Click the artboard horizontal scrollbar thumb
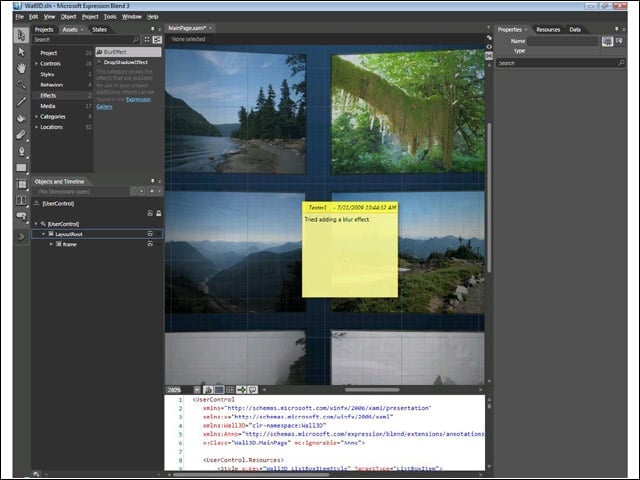The height and width of the screenshot is (480, 640). [x=372, y=390]
